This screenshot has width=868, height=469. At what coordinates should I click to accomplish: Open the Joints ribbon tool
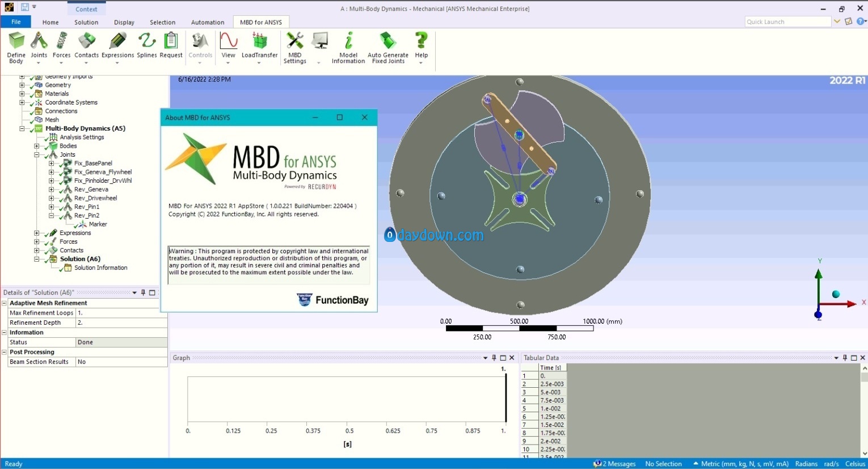pos(39,47)
